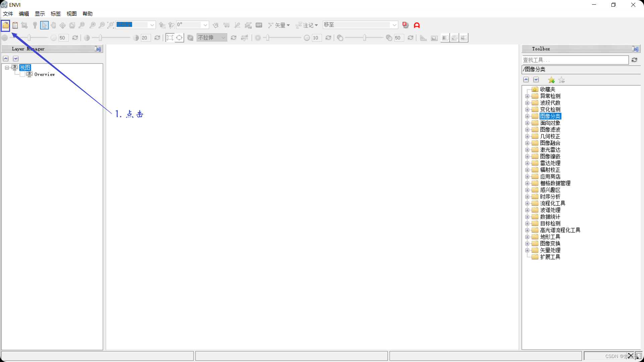Open the 显示 menu
This screenshot has width=644, height=362.
click(40, 14)
